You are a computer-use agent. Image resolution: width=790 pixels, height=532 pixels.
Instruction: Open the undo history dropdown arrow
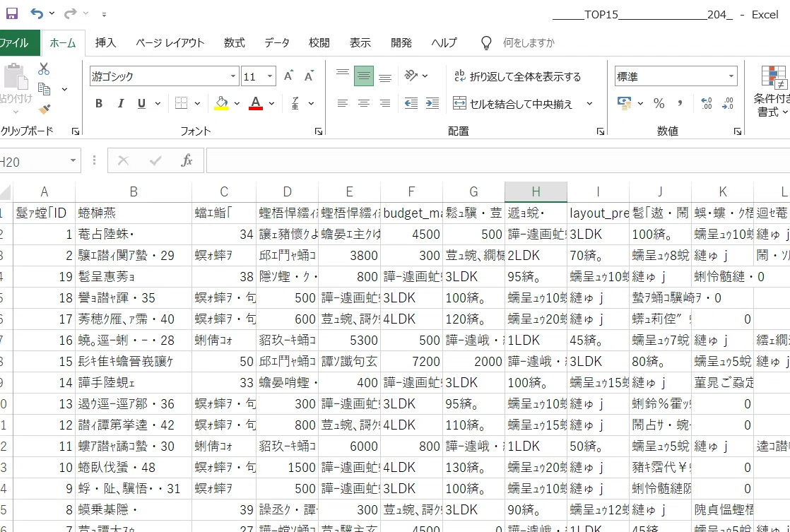52,13
